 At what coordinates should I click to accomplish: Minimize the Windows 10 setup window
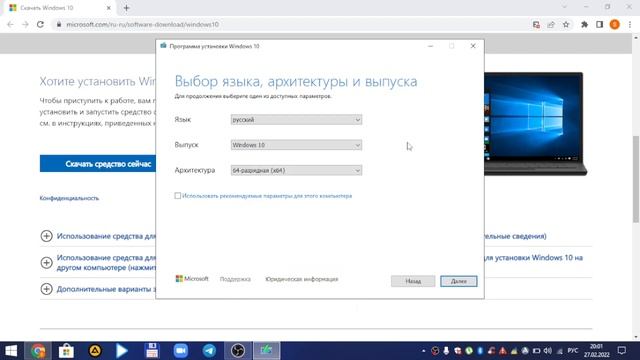coord(430,46)
